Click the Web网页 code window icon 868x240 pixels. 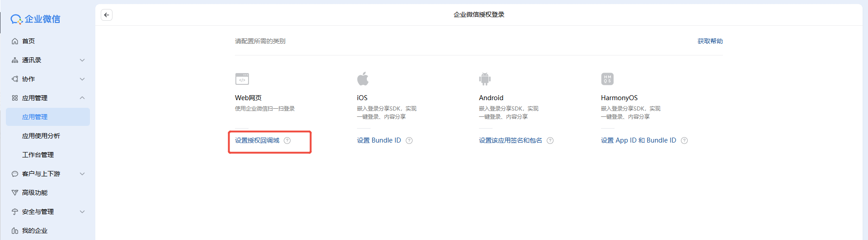coord(242,79)
